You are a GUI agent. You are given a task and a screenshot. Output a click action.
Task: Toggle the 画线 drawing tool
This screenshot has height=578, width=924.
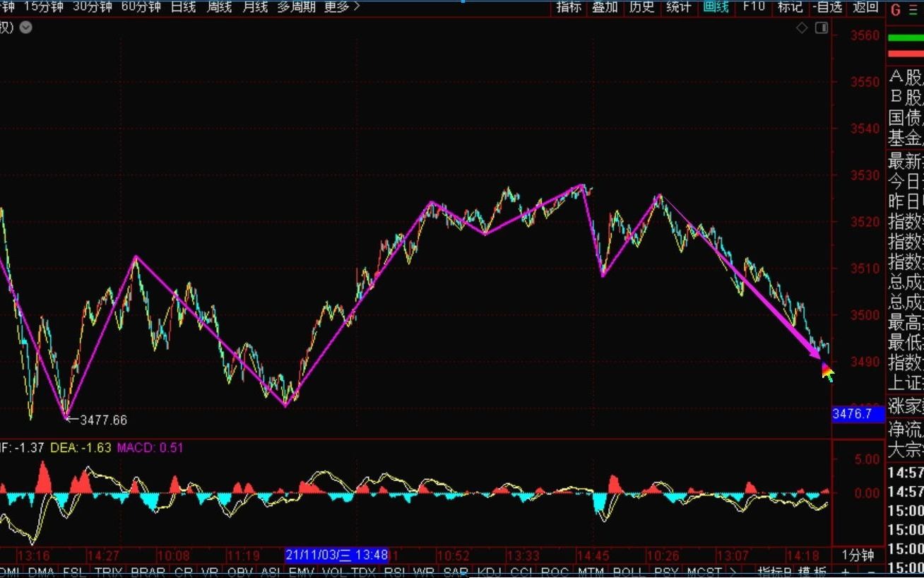click(x=716, y=7)
